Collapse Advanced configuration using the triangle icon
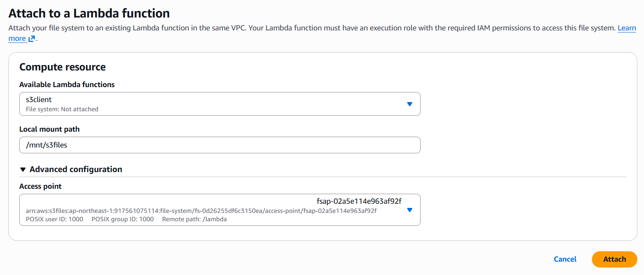644x275 pixels. pos(23,170)
